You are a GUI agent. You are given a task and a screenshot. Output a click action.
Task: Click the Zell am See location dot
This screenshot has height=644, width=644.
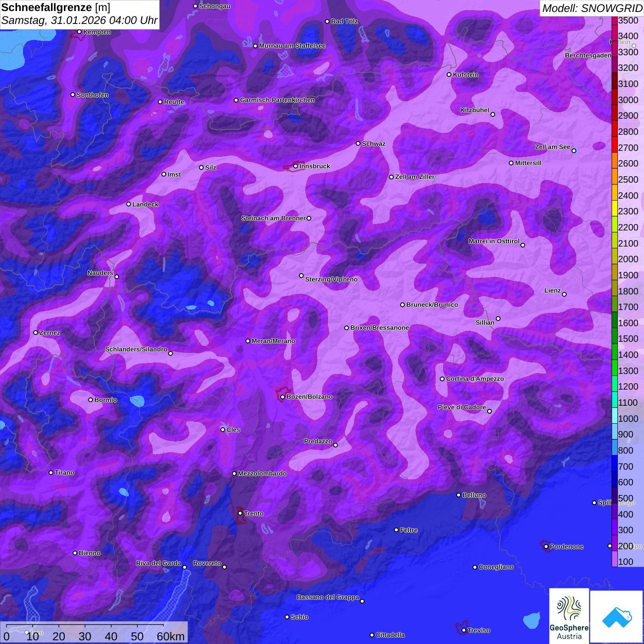click(x=574, y=151)
